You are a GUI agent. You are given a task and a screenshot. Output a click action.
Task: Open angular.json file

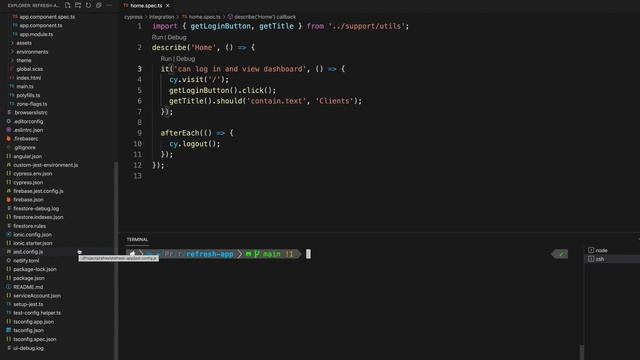(x=27, y=156)
